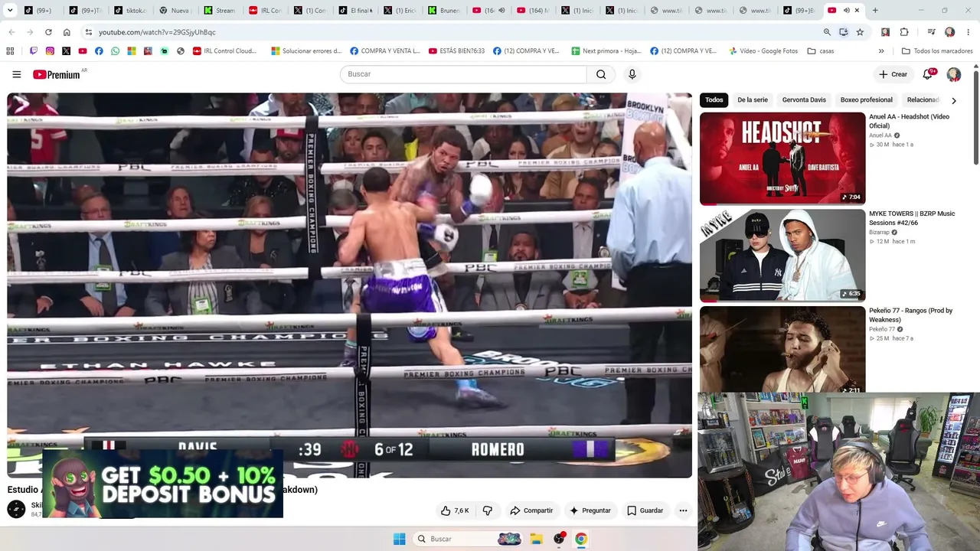Open a new Chrome tab
Screen dimensions: 980x551
[x=875, y=11]
